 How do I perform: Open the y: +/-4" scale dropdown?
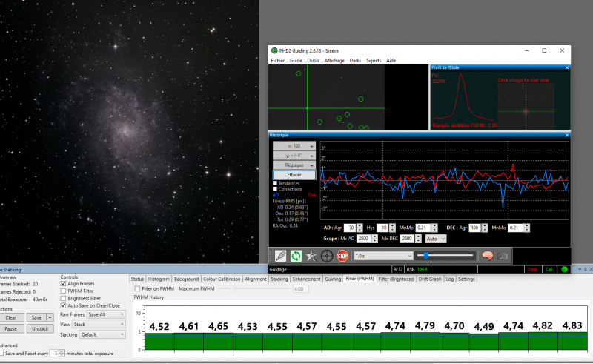(x=294, y=156)
